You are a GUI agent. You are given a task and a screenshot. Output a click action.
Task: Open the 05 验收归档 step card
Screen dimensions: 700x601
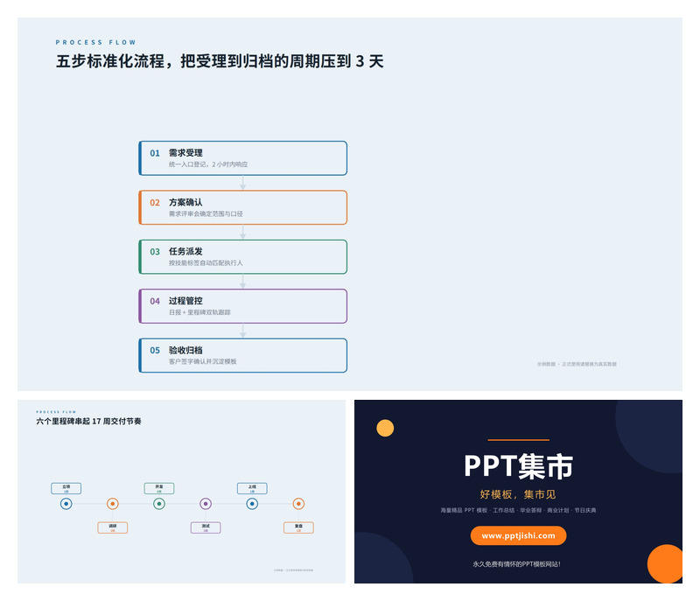click(243, 355)
